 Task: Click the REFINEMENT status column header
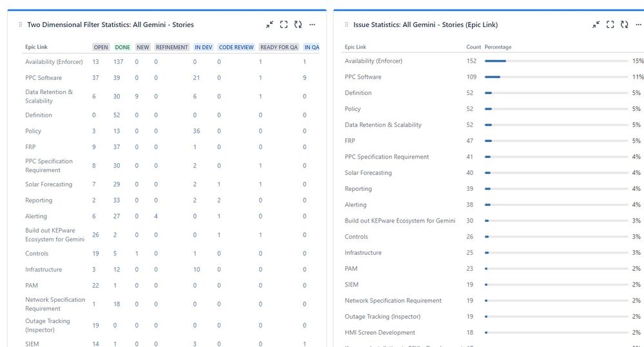[171, 47]
